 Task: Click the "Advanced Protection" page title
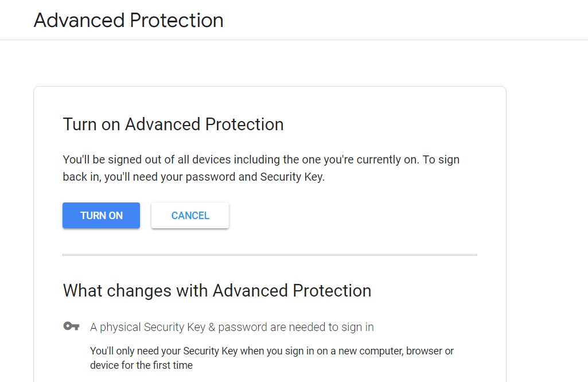tap(128, 20)
